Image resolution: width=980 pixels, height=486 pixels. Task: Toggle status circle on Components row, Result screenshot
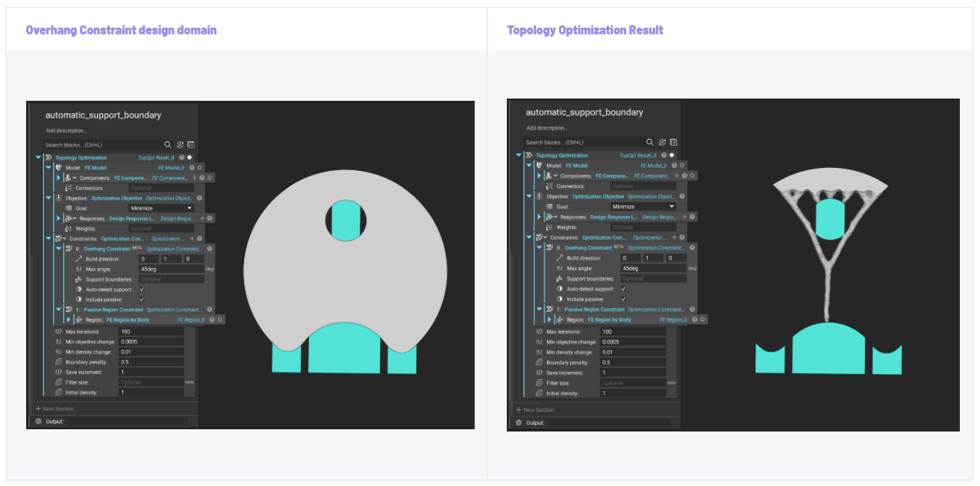click(692, 175)
